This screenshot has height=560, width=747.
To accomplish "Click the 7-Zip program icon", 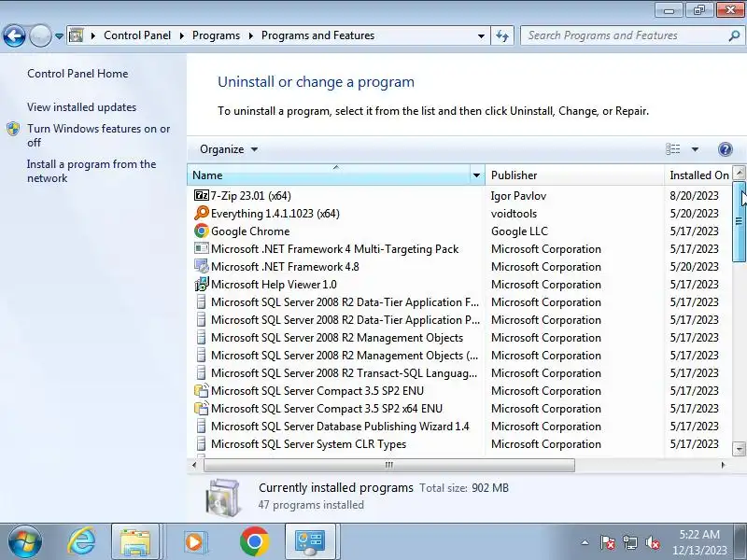I will [202, 195].
